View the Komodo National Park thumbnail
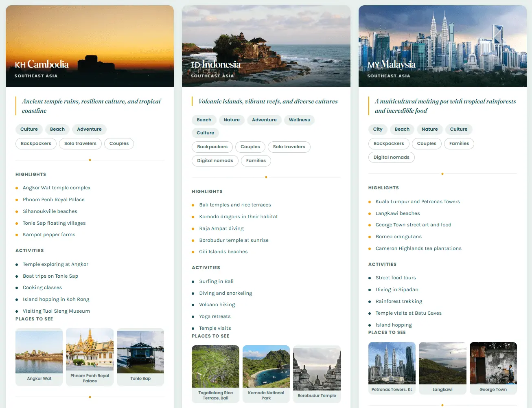The width and height of the screenshot is (532, 408). point(266,374)
